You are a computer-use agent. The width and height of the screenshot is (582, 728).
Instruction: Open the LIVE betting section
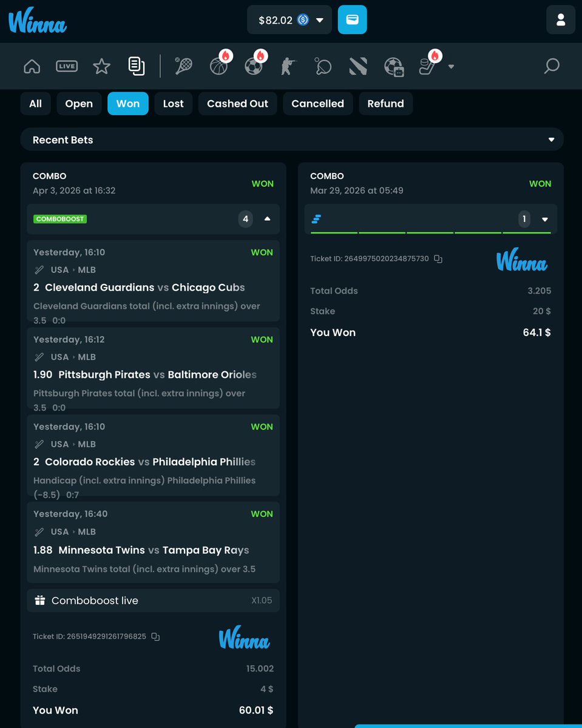click(x=67, y=66)
